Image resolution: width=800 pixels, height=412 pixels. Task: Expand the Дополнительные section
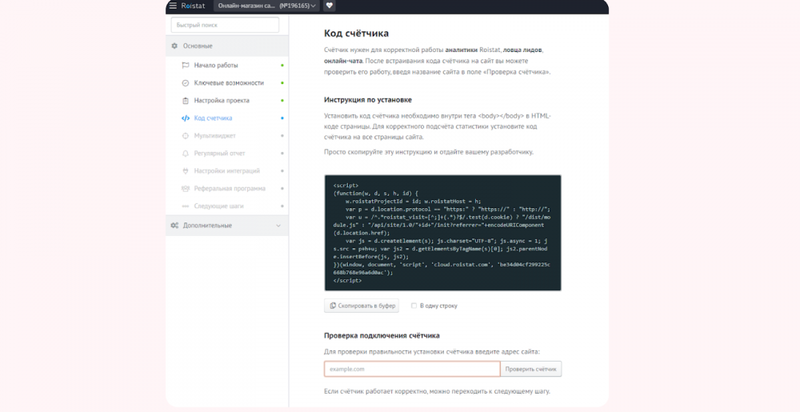[x=227, y=225]
